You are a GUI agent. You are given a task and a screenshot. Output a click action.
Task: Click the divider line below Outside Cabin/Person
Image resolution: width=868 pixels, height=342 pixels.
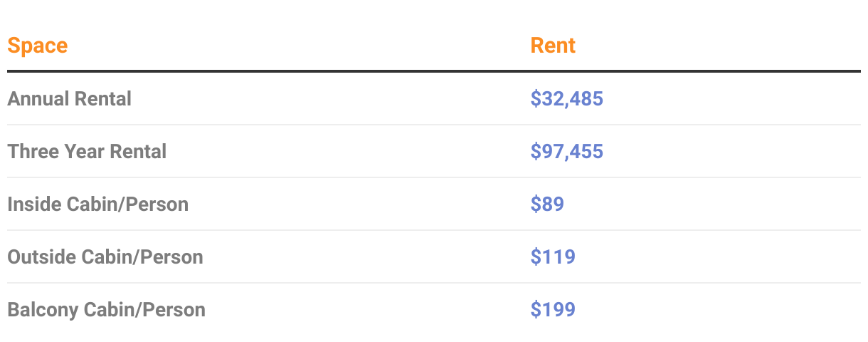pyautogui.click(x=434, y=283)
